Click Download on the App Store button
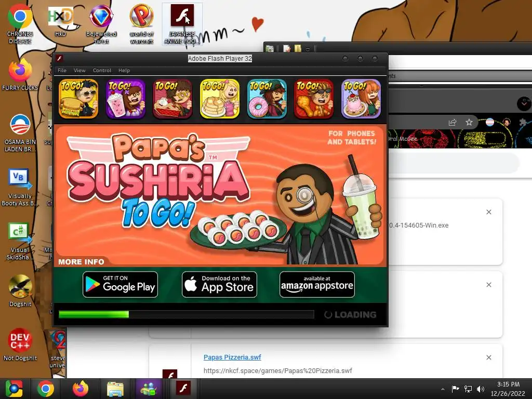 (x=219, y=284)
